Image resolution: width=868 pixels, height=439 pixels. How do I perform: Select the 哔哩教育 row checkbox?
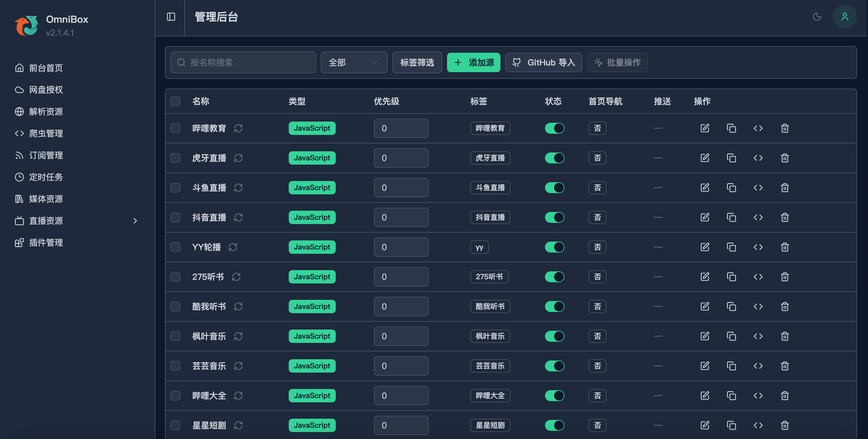[175, 128]
